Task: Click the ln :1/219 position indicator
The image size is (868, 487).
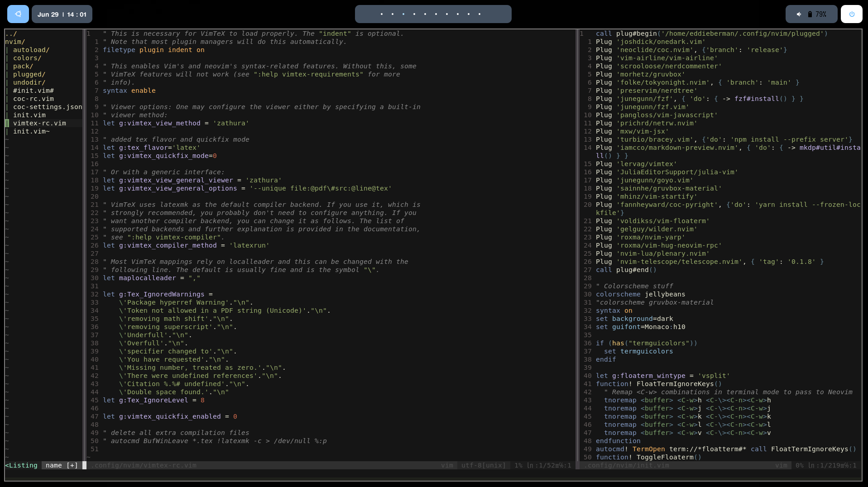Action: (x=832, y=465)
